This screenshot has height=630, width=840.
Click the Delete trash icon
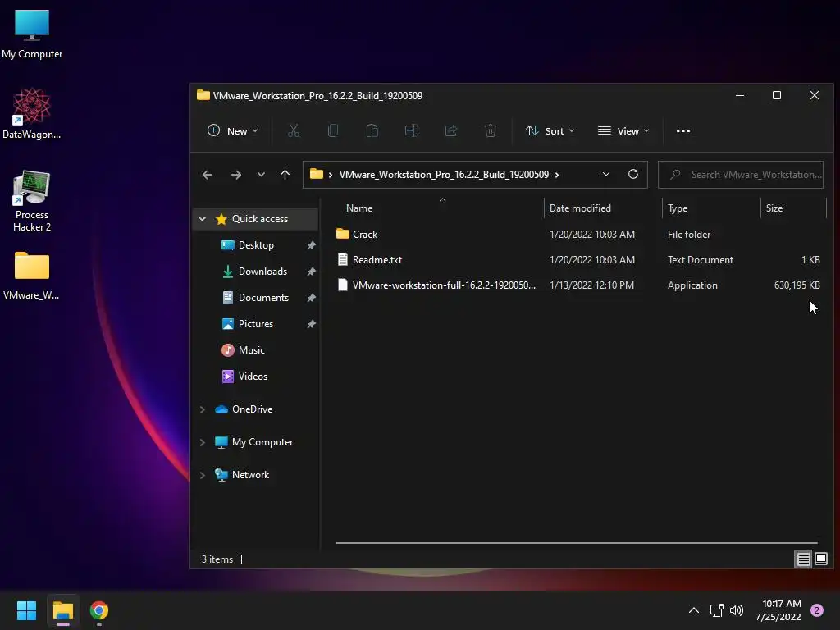tap(491, 130)
